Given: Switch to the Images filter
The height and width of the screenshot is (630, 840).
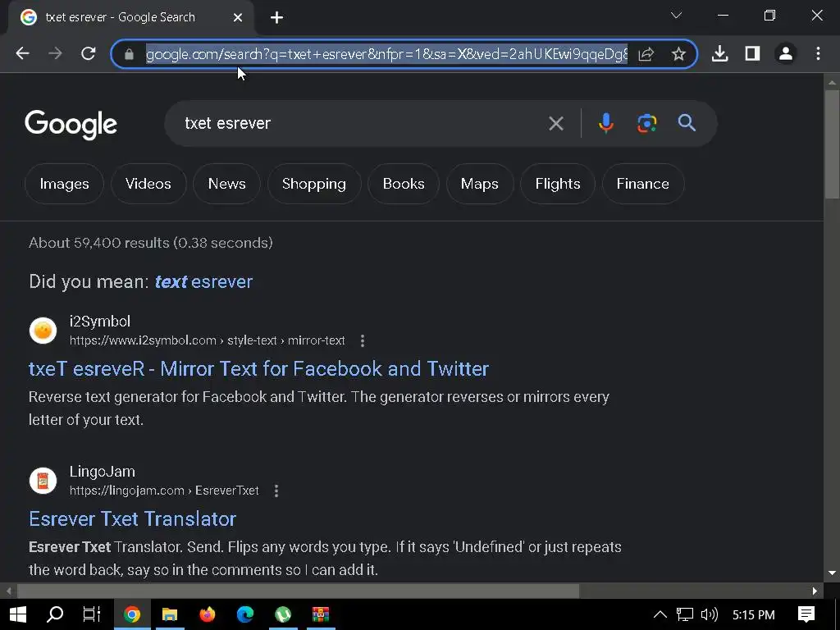Looking at the screenshot, I should click(64, 184).
